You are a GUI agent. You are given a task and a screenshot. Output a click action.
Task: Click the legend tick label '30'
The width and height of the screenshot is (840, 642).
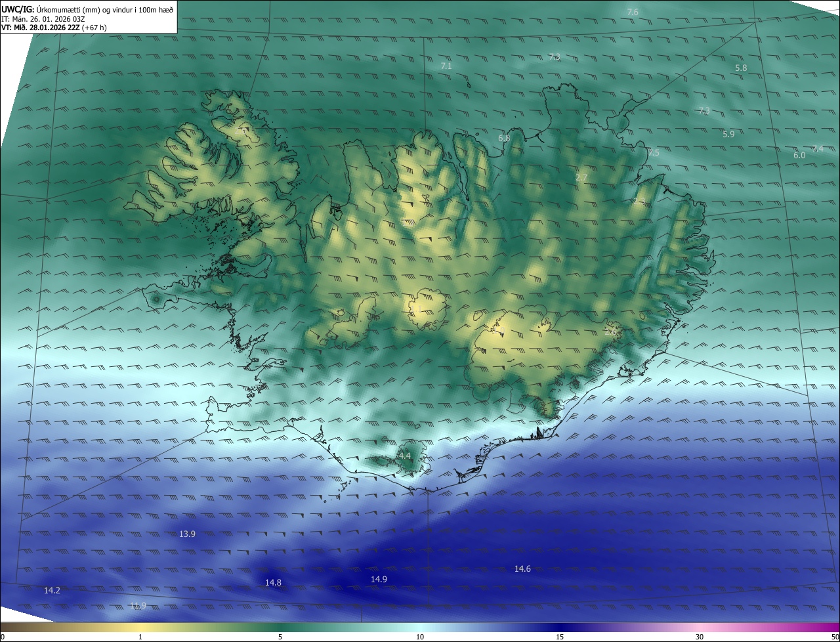click(x=700, y=637)
